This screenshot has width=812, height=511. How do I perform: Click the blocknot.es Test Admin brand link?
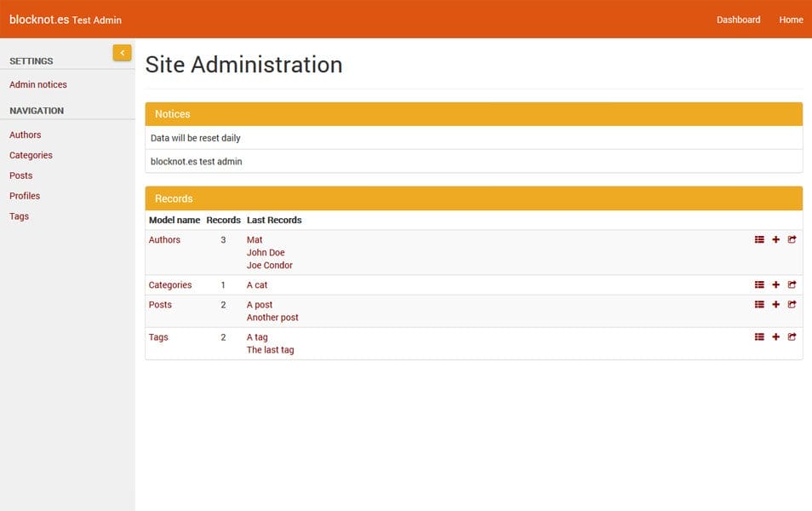pos(64,19)
